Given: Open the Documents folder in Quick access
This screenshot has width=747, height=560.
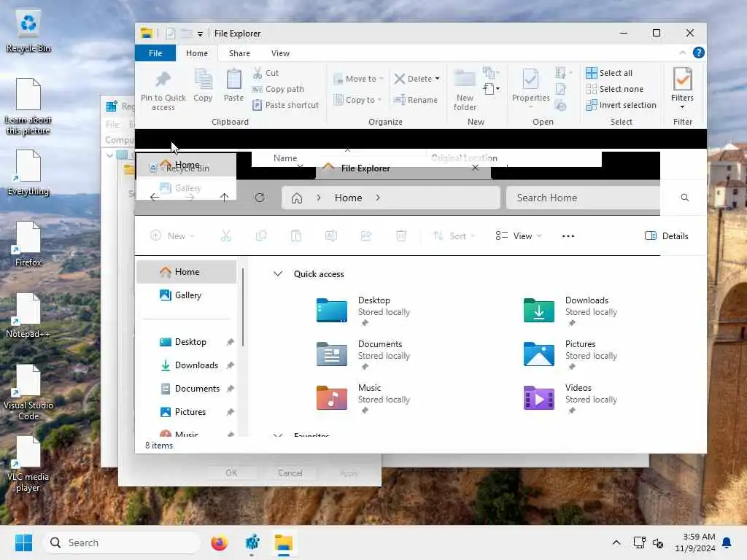Looking at the screenshot, I should click(x=363, y=355).
